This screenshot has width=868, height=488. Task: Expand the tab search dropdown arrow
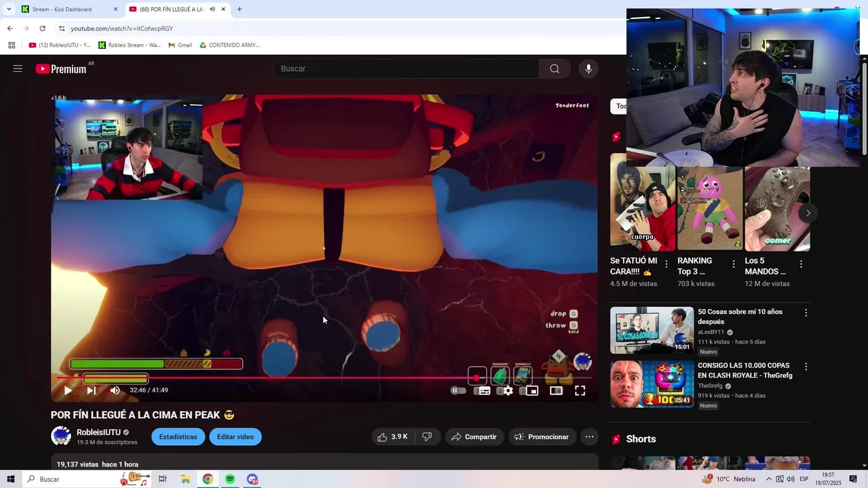(9, 9)
